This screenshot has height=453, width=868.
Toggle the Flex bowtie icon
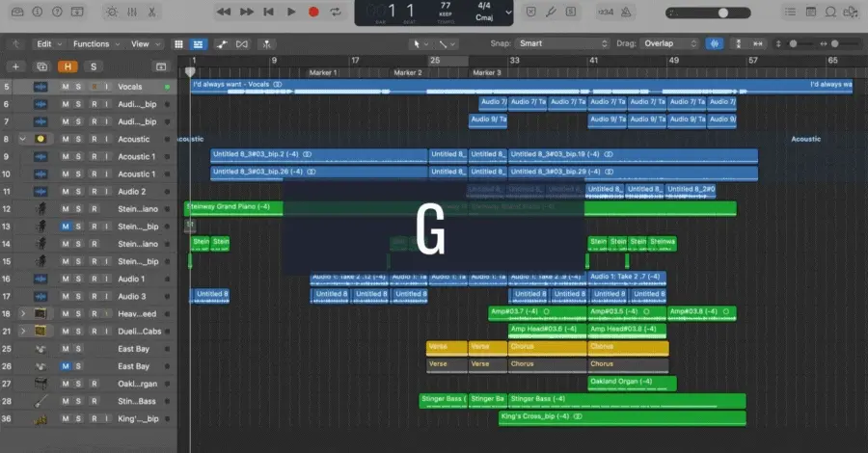coord(242,44)
